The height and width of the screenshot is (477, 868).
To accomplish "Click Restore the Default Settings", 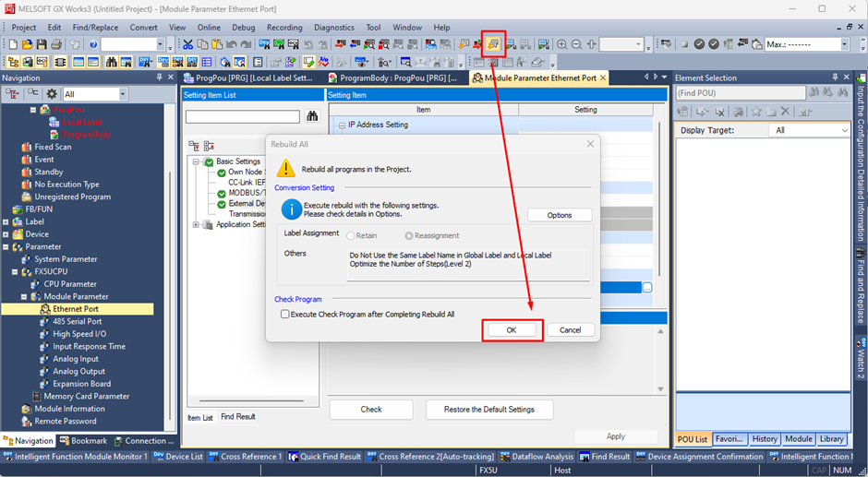I will coord(489,410).
